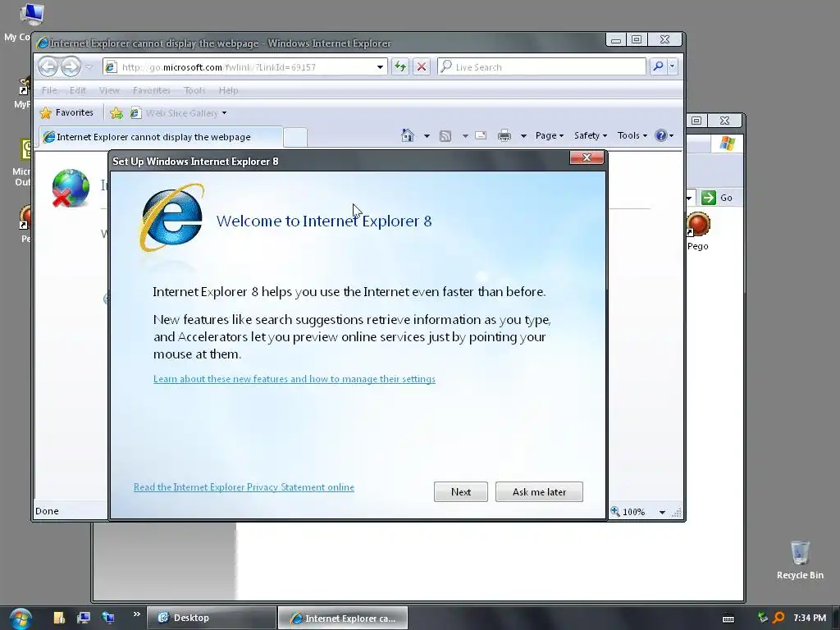The width and height of the screenshot is (840, 630).
Task: Click the URL address field
Action: [244, 67]
